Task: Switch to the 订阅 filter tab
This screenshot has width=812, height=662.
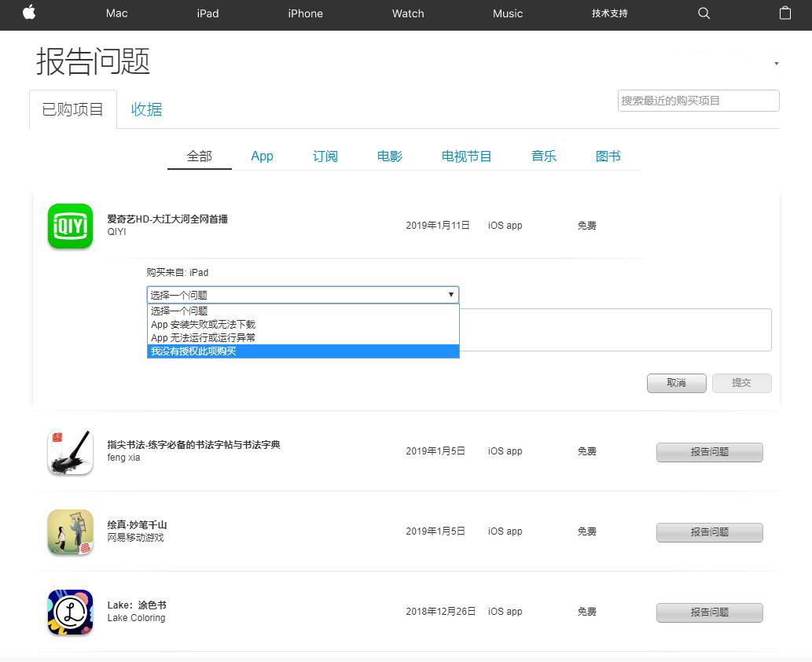Action: click(325, 156)
